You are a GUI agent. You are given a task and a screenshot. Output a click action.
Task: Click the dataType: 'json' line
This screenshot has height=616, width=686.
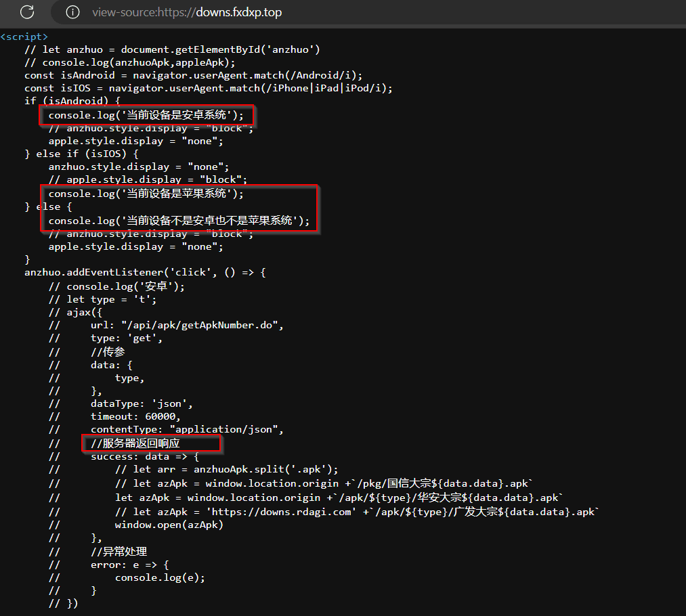142,404
